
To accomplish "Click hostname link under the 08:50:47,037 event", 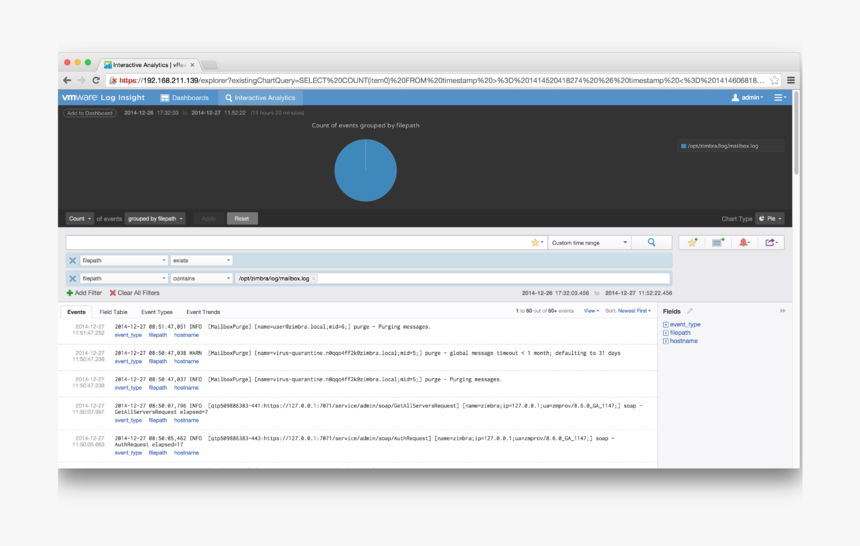I will 186,388.
